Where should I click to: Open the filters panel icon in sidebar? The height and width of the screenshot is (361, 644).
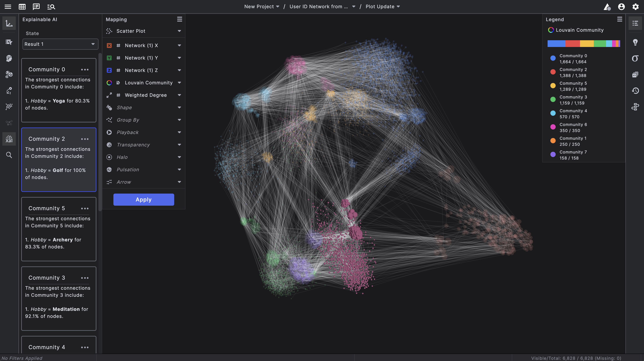click(x=9, y=42)
